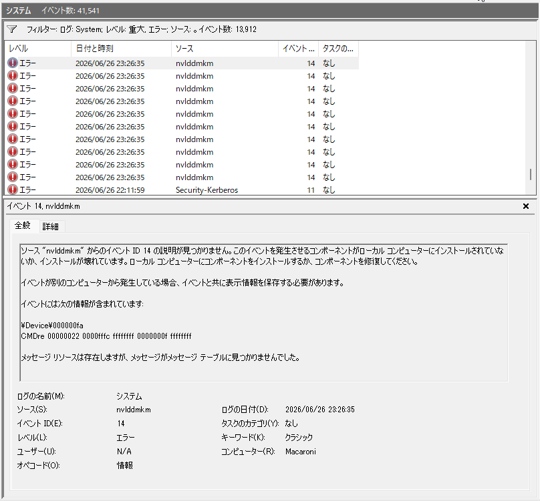Click the コンピューター(R) label

coord(248,451)
